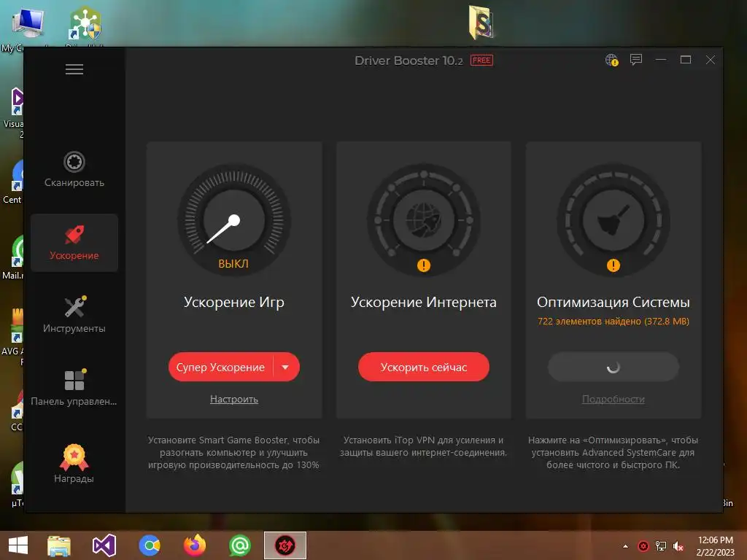This screenshot has width=747, height=560.
Task: Show hidden tray icons arrow
Action: 625,546
